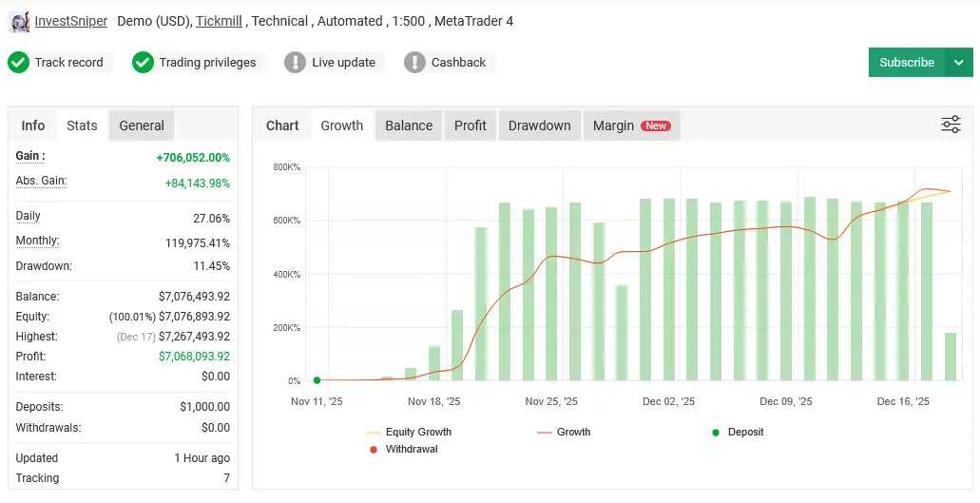The width and height of the screenshot is (980, 503).
Task: Toggle Equity Growth line in legend
Action: pyautogui.click(x=373, y=433)
